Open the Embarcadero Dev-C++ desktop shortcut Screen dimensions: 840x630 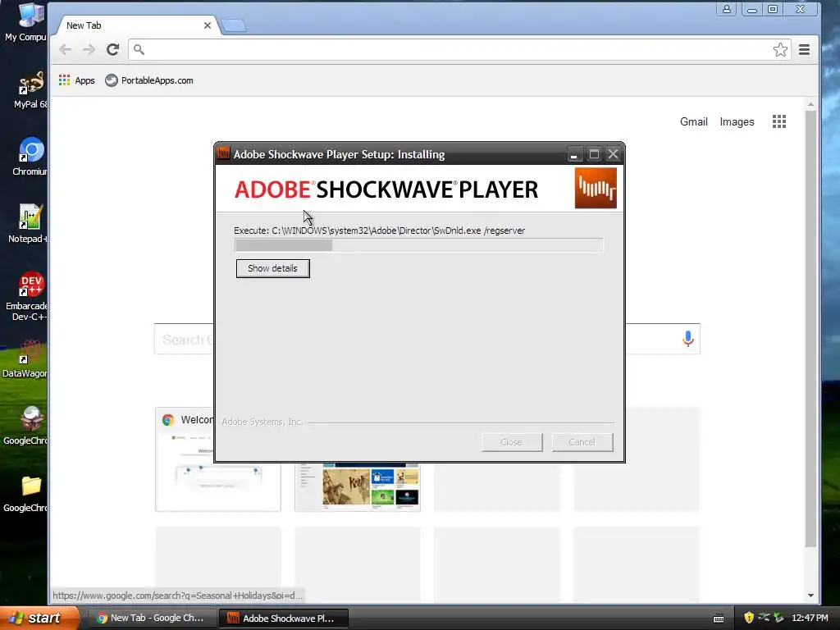(x=27, y=296)
